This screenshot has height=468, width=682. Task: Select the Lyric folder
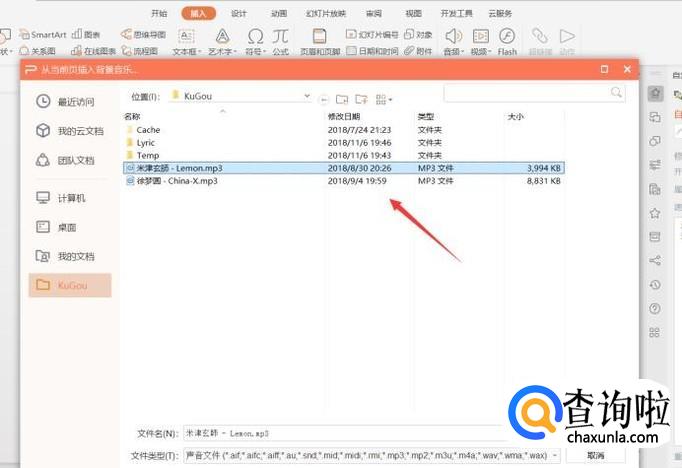(x=344, y=143)
